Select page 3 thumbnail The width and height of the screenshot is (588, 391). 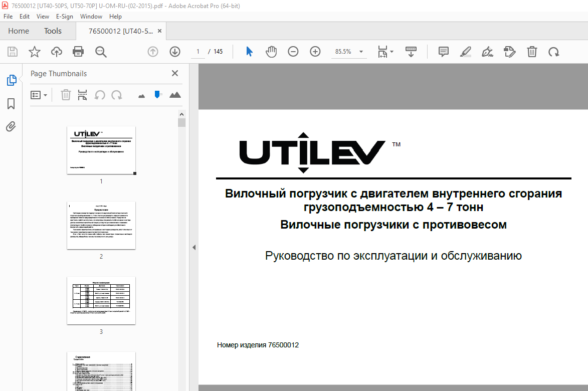pos(101,301)
